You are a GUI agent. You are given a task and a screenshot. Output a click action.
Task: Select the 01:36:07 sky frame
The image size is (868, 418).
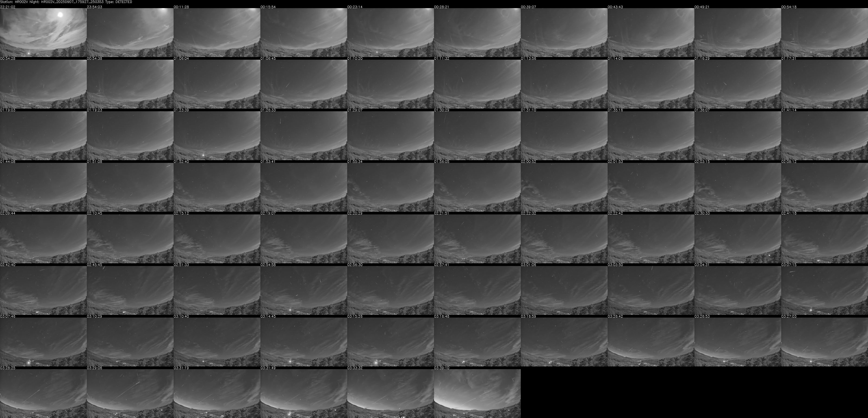[x=738, y=135]
